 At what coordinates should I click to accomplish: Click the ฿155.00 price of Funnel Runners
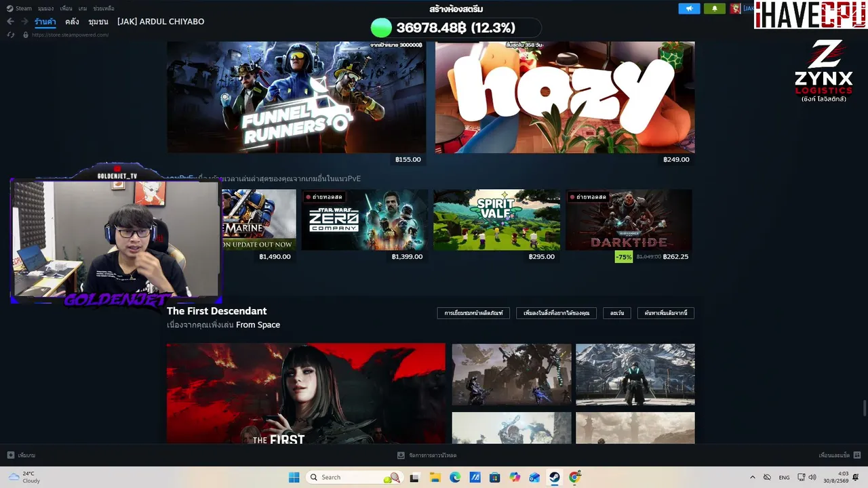(408, 160)
